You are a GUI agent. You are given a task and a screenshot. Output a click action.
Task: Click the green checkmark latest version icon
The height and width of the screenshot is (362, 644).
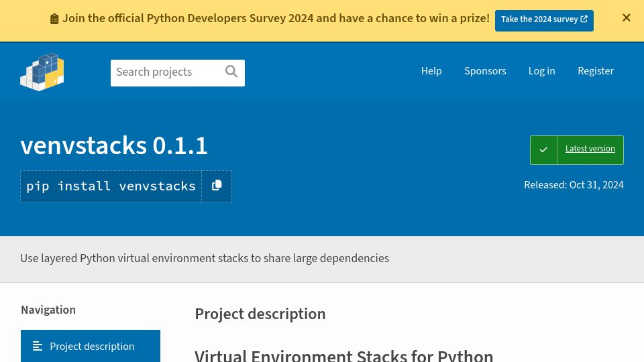pos(543,149)
